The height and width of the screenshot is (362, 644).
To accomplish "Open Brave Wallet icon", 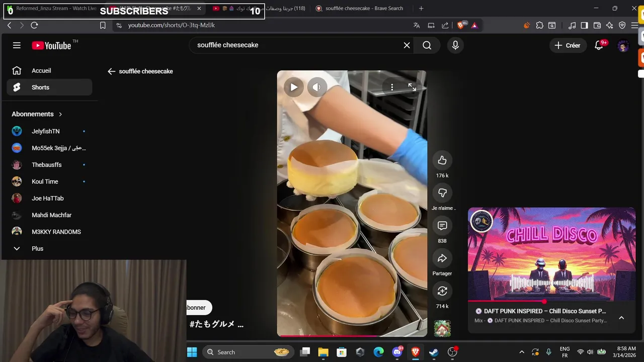I will pos(597,25).
